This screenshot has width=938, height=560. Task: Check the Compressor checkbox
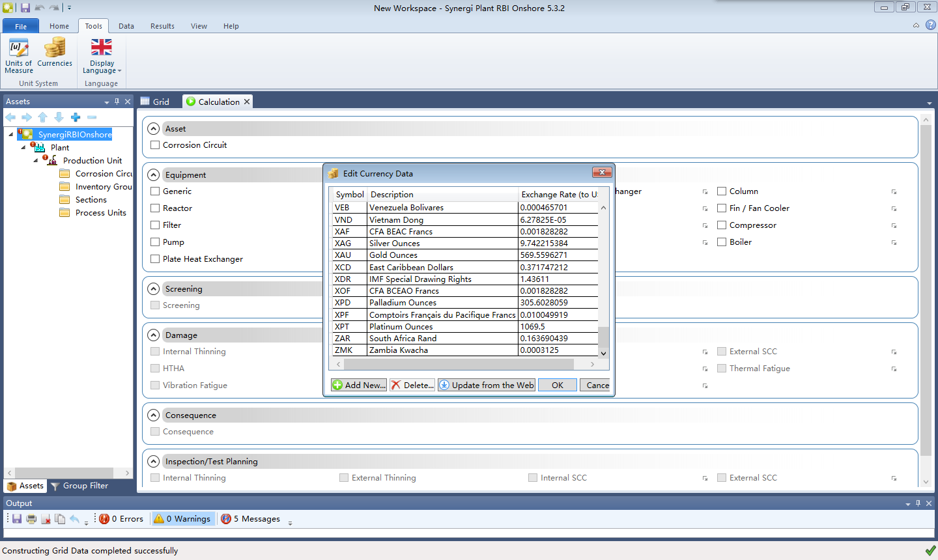(x=722, y=225)
